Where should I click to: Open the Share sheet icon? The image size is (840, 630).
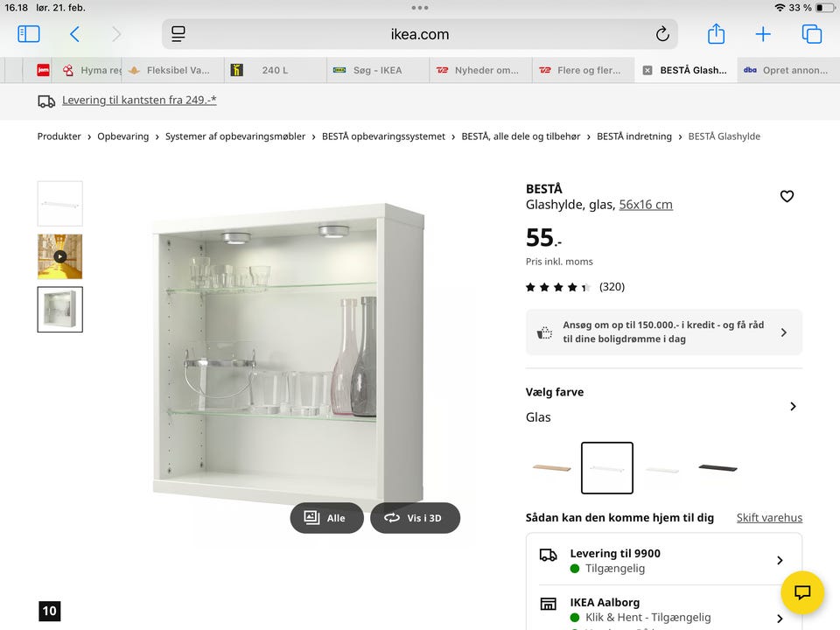point(716,34)
